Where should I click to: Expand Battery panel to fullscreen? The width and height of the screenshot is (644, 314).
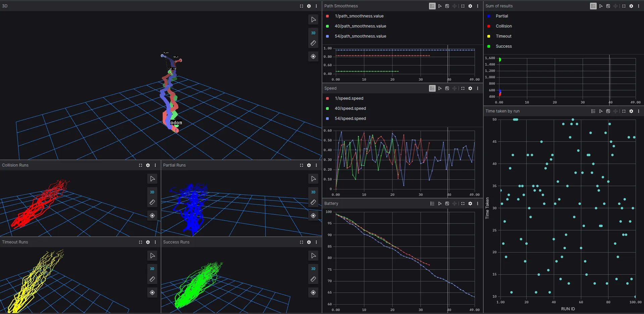463,204
